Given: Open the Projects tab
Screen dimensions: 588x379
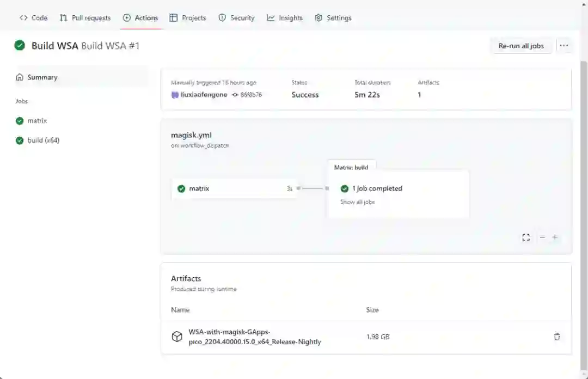Looking at the screenshot, I should click(x=187, y=17).
